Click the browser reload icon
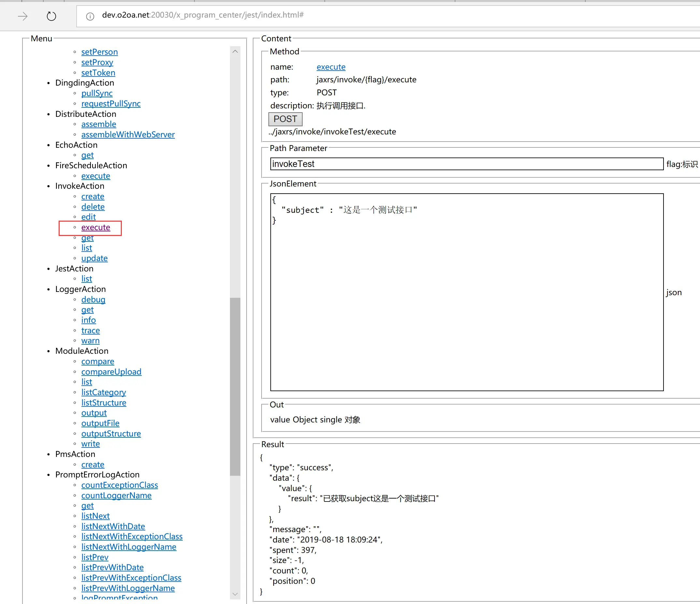 (51, 16)
